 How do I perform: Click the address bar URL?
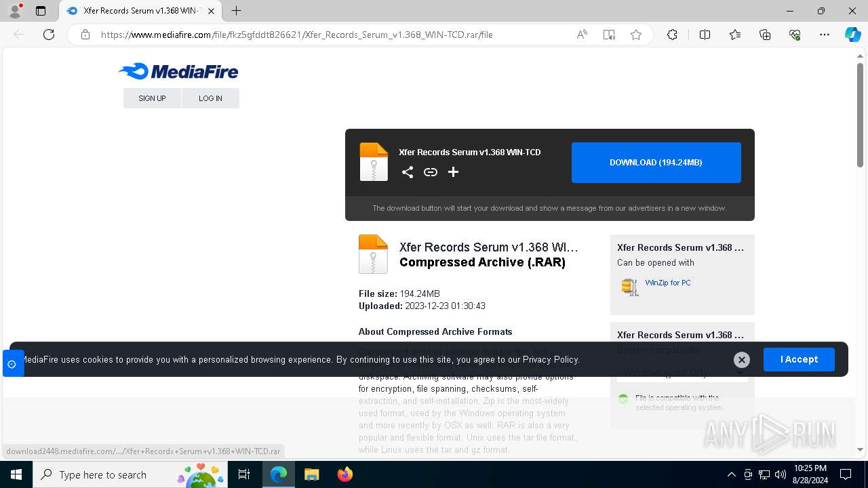296,35
